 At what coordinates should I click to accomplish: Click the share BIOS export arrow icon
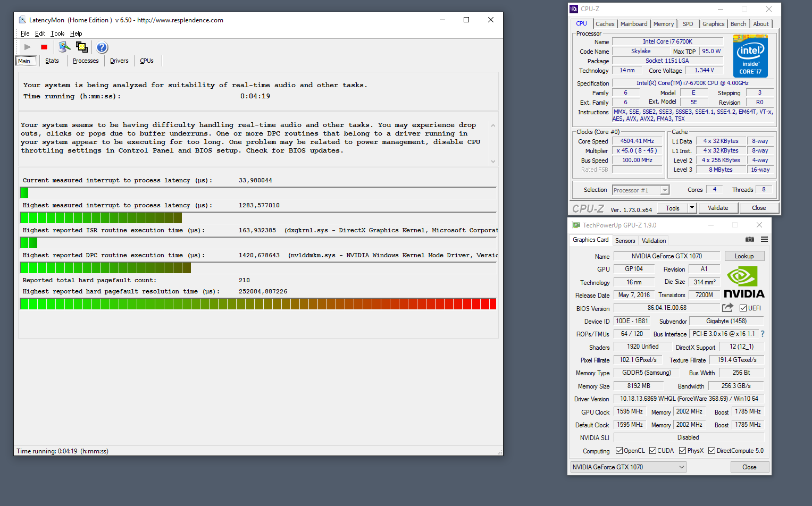727,308
